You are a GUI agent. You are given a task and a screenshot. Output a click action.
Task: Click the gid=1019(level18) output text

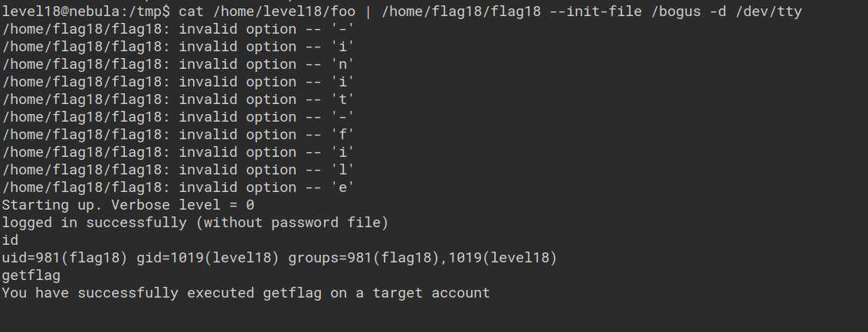click(x=208, y=258)
